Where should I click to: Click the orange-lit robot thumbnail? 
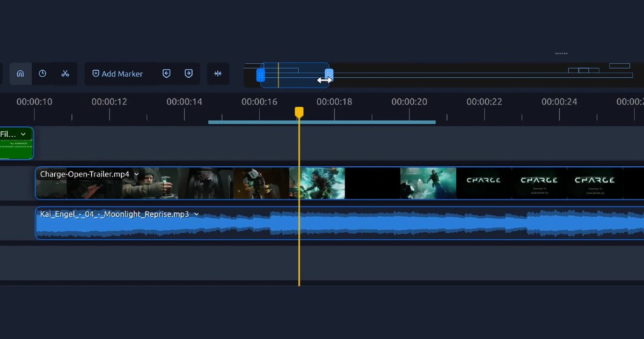[x=261, y=183]
